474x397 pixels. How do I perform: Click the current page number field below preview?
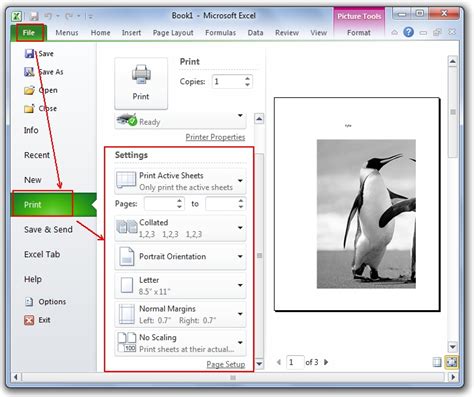[295, 362]
